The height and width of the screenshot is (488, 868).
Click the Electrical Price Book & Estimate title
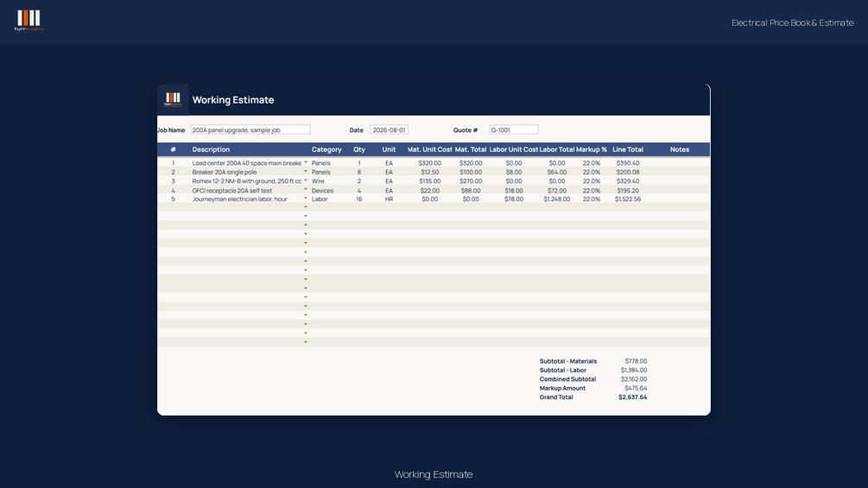(x=792, y=22)
